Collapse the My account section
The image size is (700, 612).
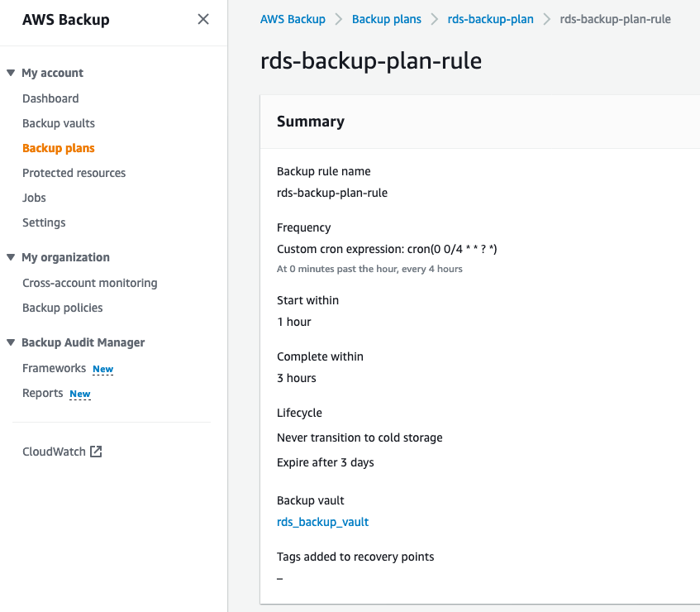(x=11, y=73)
